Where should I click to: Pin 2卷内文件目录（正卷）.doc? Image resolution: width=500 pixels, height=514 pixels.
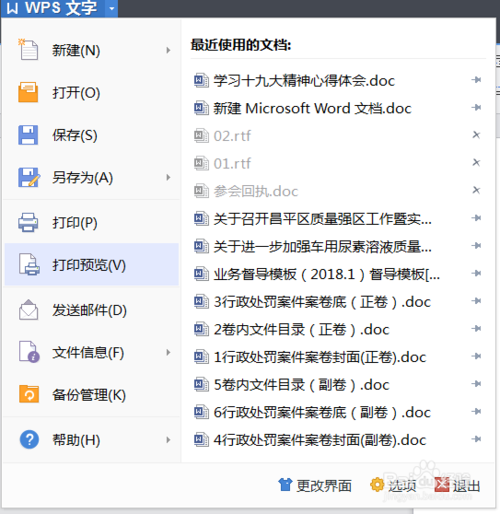click(476, 329)
